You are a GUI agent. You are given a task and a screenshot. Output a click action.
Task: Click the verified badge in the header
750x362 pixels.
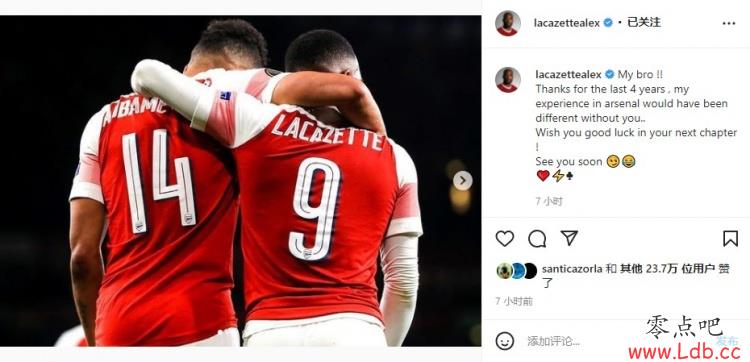[x=608, y=22]
